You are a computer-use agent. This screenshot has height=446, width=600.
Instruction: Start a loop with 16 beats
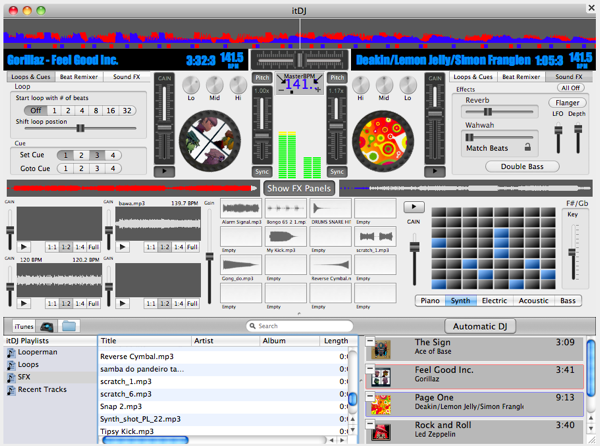[111, 111]
